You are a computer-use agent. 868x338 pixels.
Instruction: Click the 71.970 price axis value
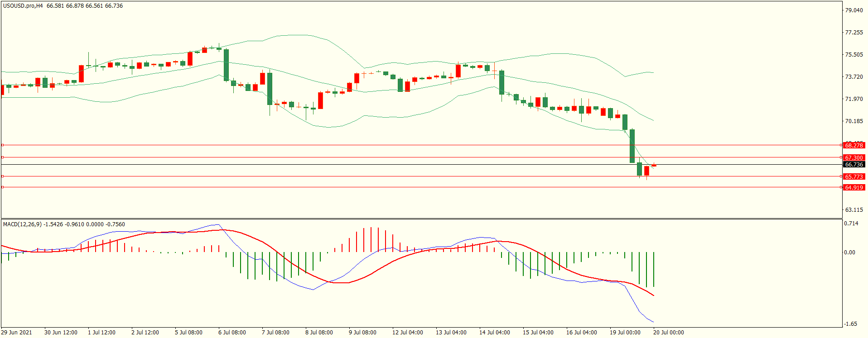coord(854,99)
